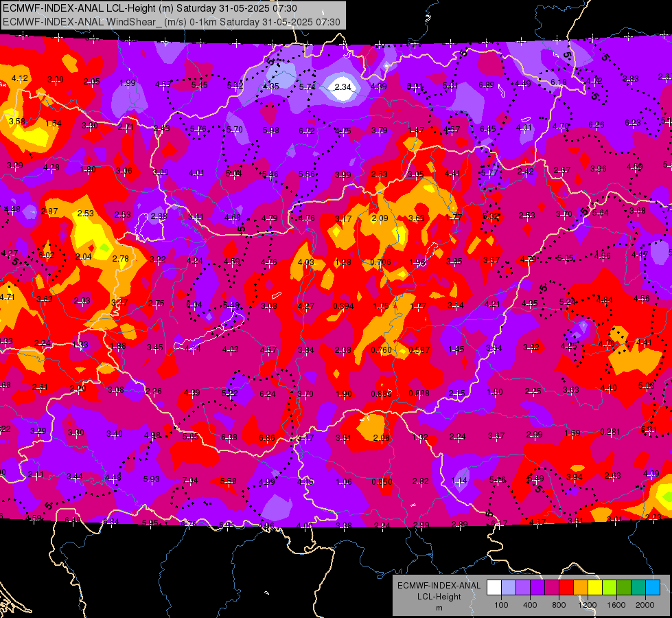Click the wind shear value 2.09

[x=380, y=218]
